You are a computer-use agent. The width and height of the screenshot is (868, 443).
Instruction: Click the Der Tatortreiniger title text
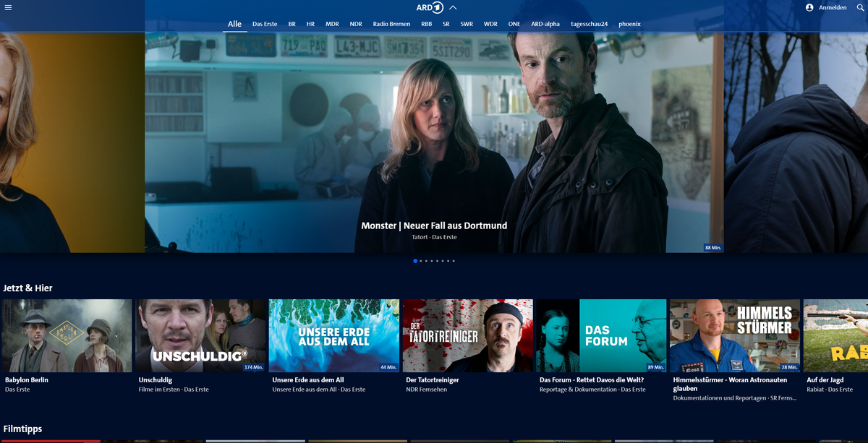tap(433, 379)
